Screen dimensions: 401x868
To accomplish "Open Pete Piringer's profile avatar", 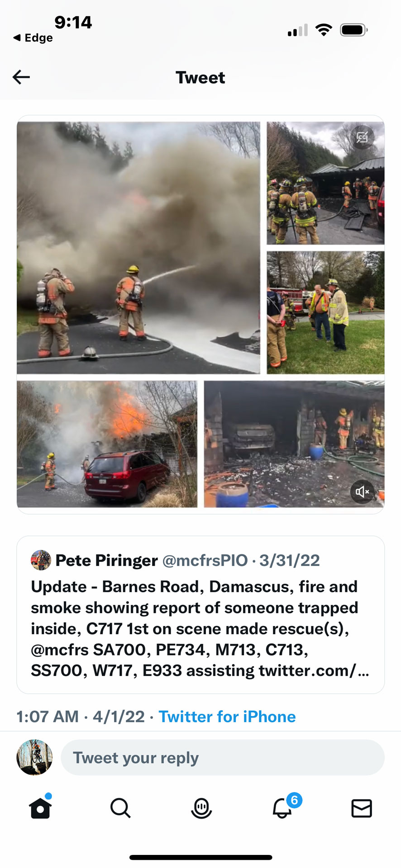I will [x=41, y=560].
